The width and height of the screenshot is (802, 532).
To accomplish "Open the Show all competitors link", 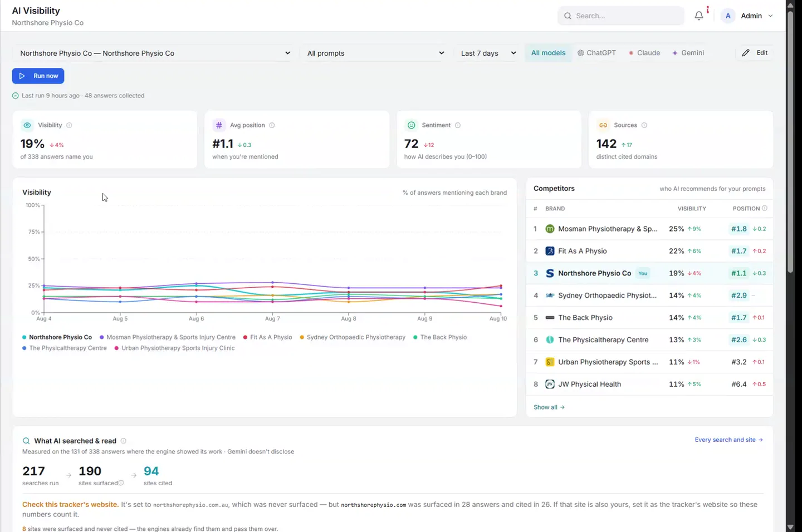I will 549,407.
